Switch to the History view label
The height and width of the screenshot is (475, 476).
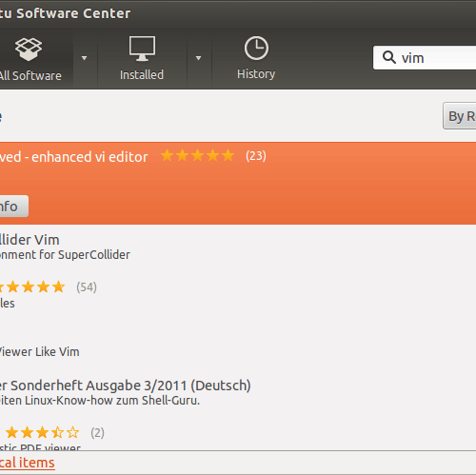pyautogui.click(x=256, y=74)
